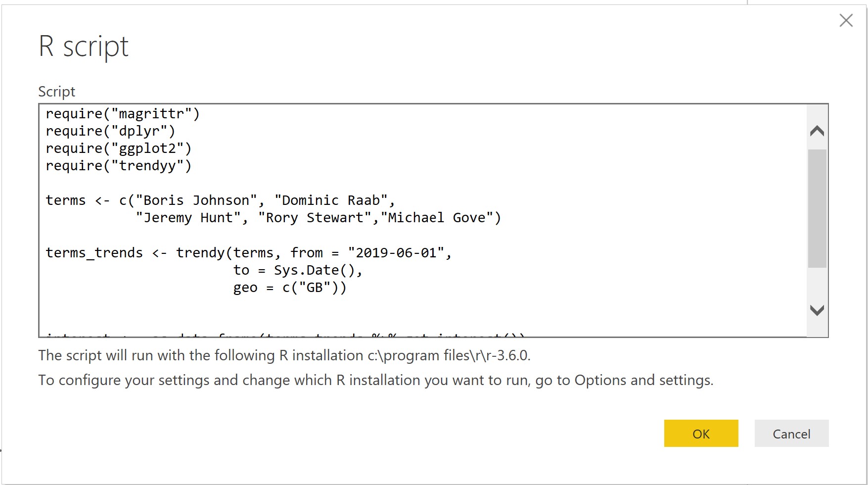
Task: Click inside the Script text area
Action: point(396,307)
